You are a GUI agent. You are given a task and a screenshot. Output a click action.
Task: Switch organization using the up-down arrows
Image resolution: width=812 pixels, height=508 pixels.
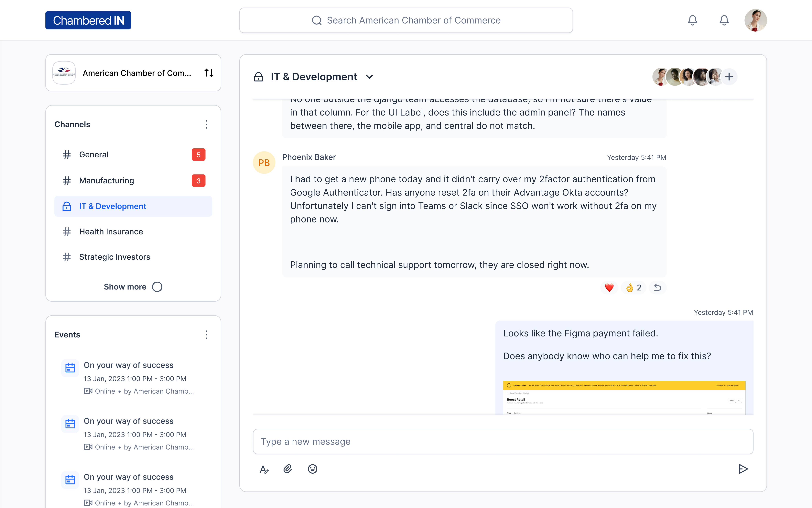(x=209, y=73)
